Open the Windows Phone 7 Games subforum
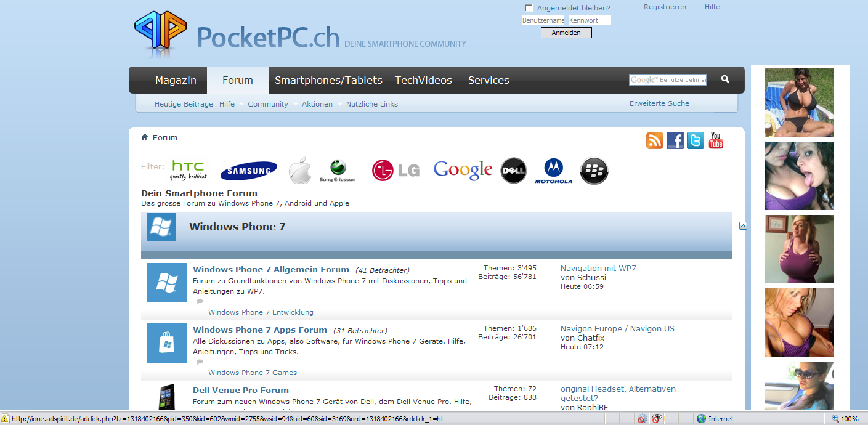Image resolution: width=868 pixels, height=425 pixels. pyautogui.click(x=253, y=373)
